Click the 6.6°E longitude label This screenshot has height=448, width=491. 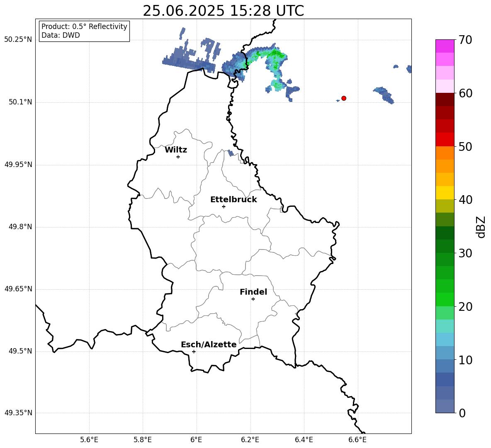tap(357, 440)
